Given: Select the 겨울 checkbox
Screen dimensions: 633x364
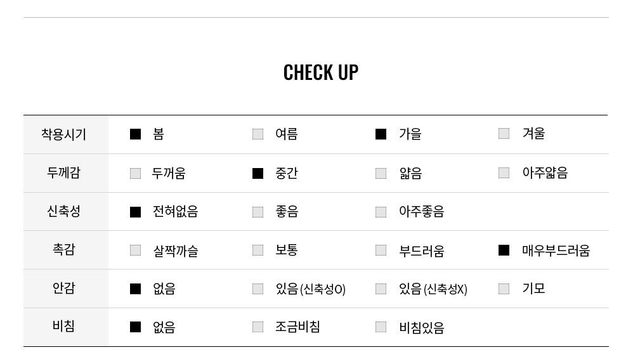Looking at the screenshot, I should (x=504, y=134).
